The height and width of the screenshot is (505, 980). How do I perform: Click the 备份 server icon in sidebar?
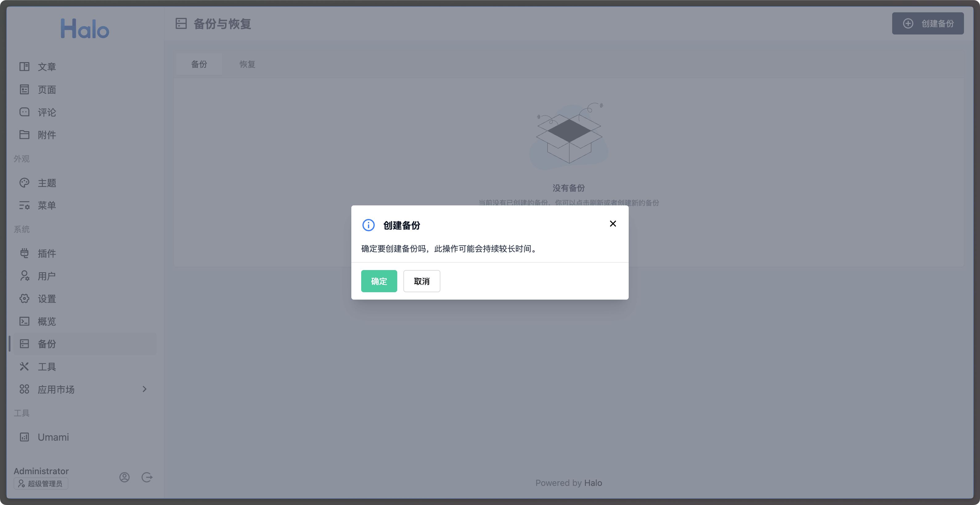(x=24, y=344)
